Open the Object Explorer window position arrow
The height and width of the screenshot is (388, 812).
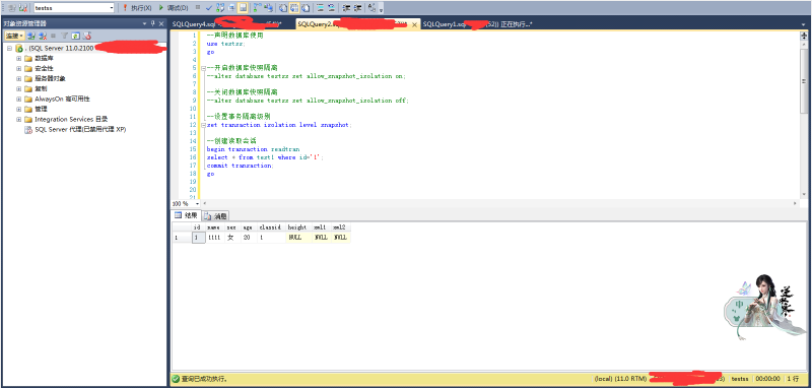pos(144,23)
